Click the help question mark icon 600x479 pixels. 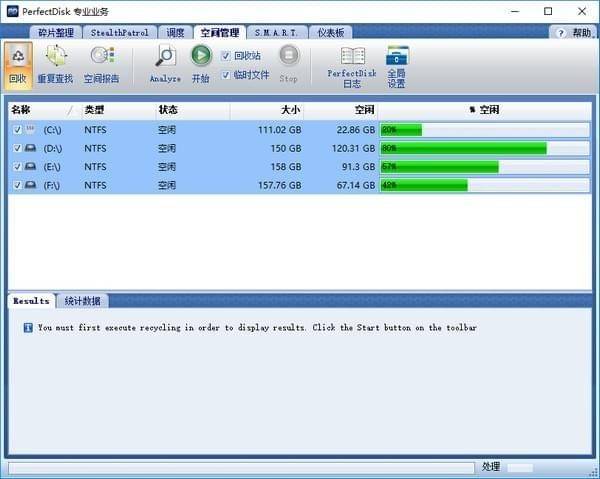[561, 33]
